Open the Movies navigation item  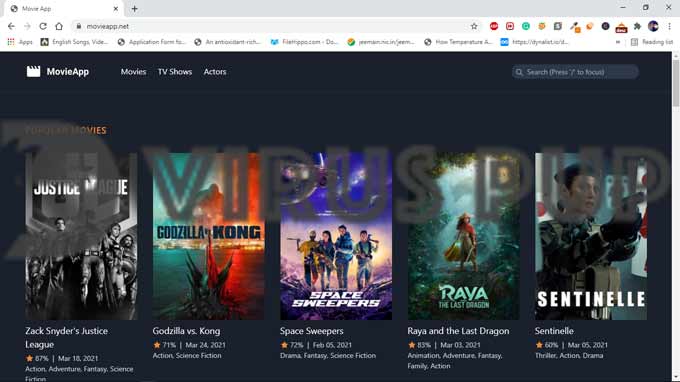click(x=133, y=72)
